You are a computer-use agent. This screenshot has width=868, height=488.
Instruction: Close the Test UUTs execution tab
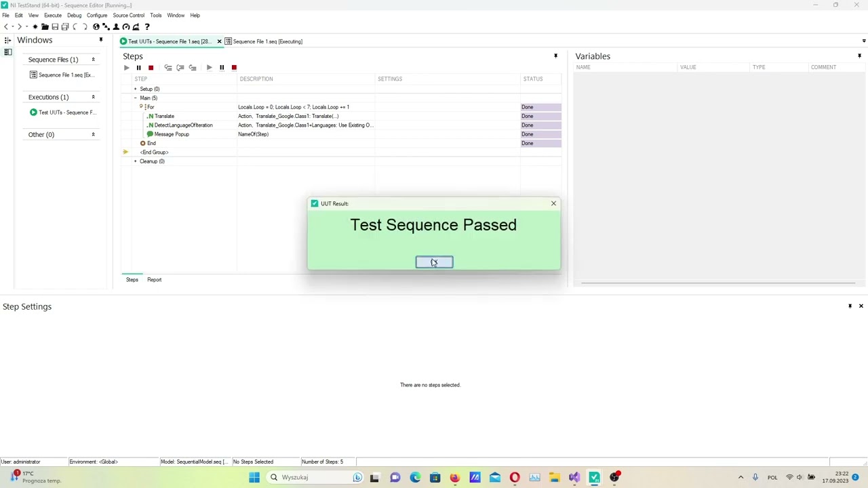click(219, 41)
